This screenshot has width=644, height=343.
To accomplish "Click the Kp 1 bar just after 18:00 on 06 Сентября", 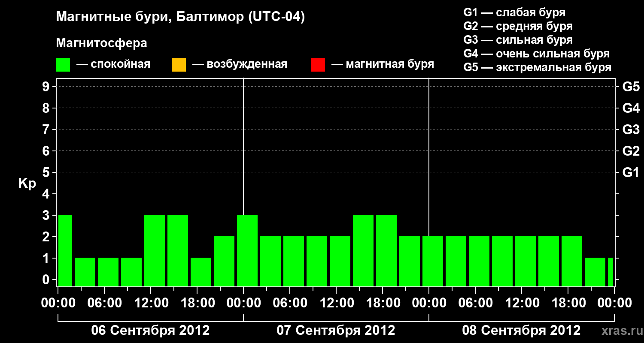I will 201,272.
